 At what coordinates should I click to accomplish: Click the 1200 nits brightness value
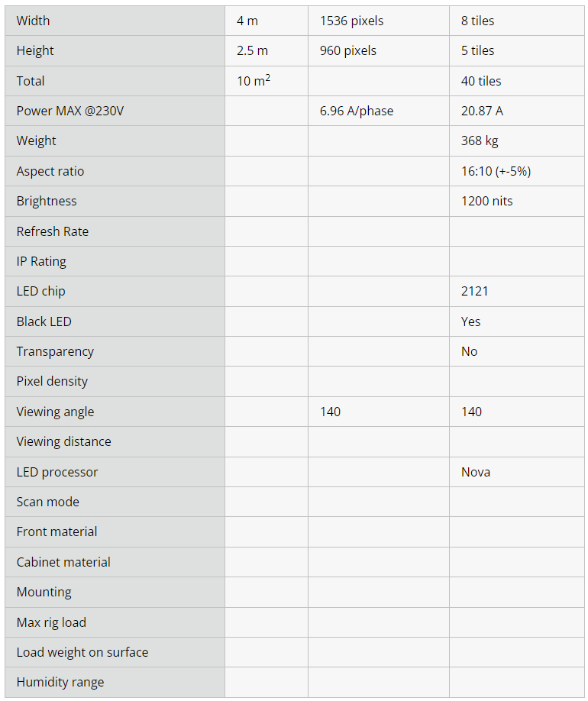coord(486,201)
